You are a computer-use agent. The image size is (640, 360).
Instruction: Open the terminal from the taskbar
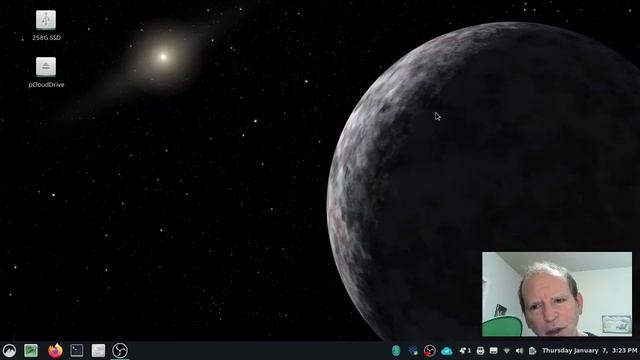[x=77, y=351]
